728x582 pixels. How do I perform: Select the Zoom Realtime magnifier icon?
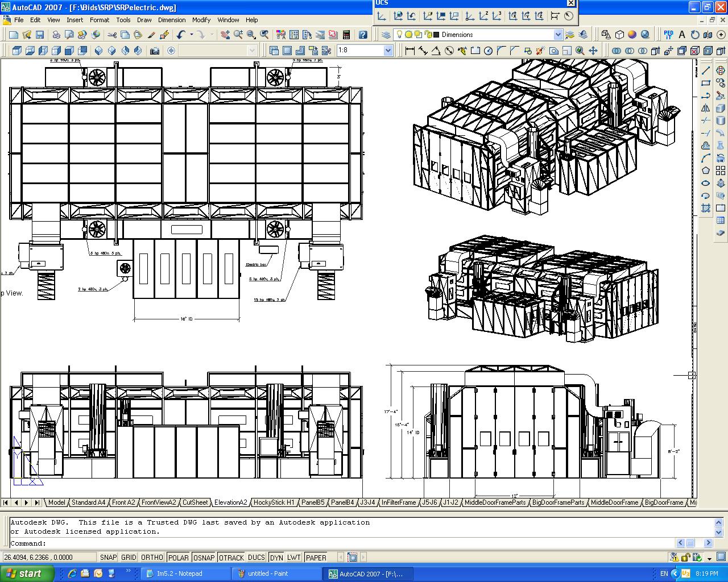pyautogui.click(x=238, y=35)
